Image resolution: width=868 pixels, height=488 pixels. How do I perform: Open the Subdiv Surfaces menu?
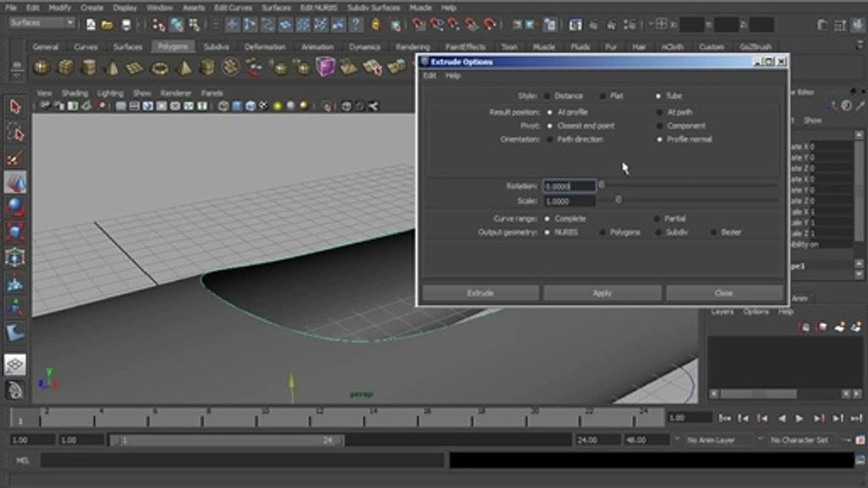click(x=374, y=7)
